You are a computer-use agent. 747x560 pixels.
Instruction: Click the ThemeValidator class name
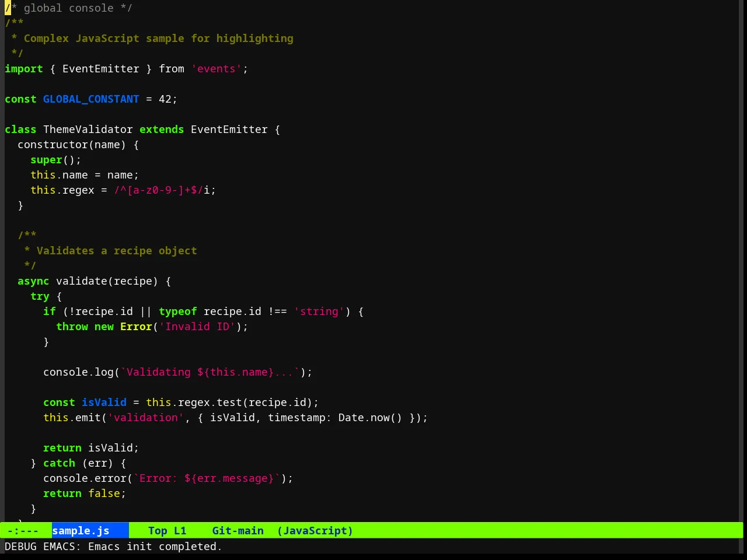88,129
